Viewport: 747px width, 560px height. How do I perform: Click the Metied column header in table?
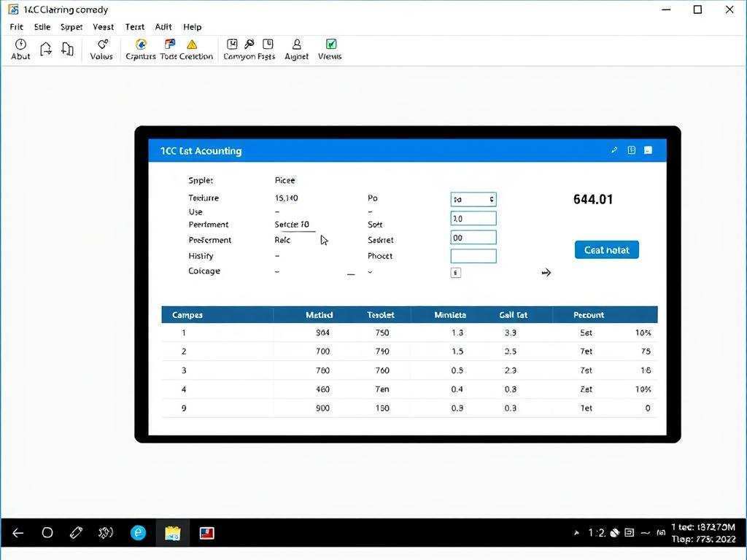(x=319, y=315)
